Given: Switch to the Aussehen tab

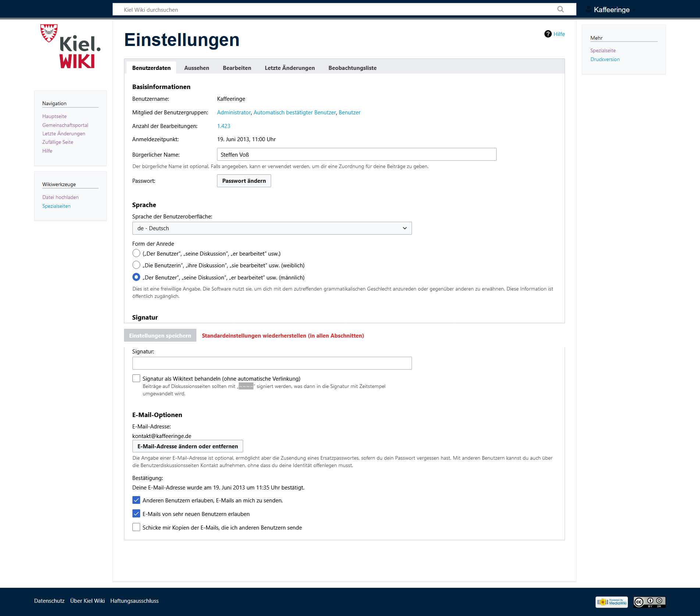Looking at the screenshot, I should tap(196, 68).
